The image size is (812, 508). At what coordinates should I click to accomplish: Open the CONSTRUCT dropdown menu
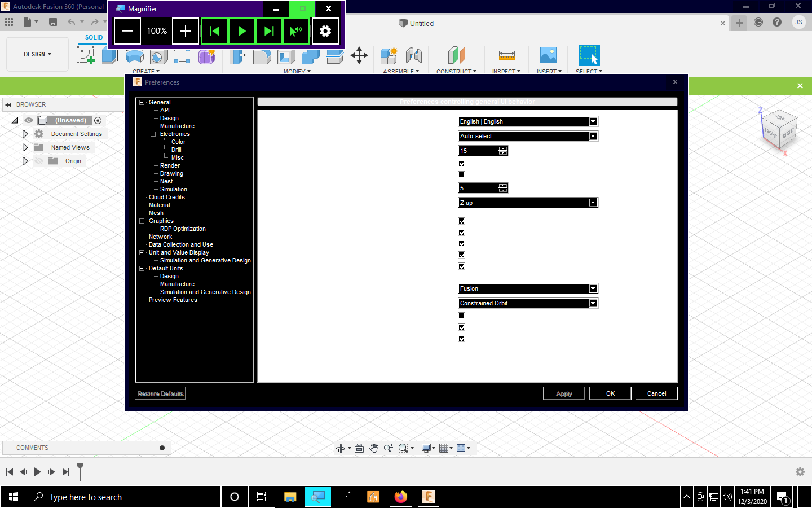(x=457, y=71)
